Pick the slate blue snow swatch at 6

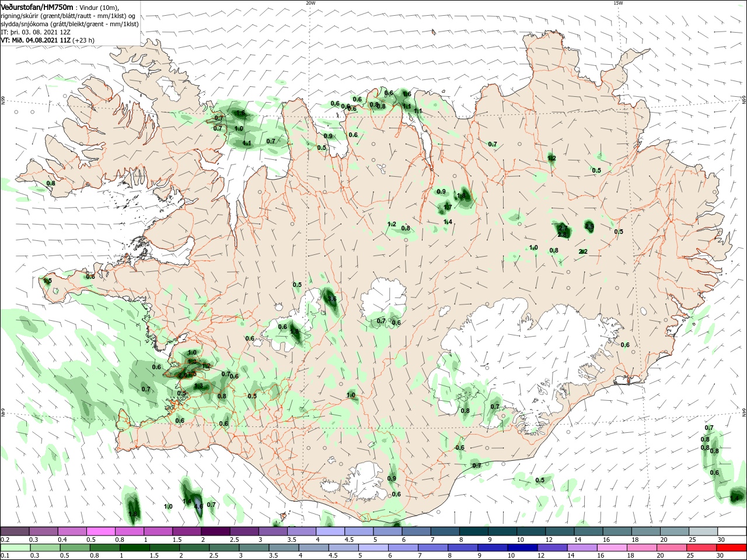coord(417,531)
